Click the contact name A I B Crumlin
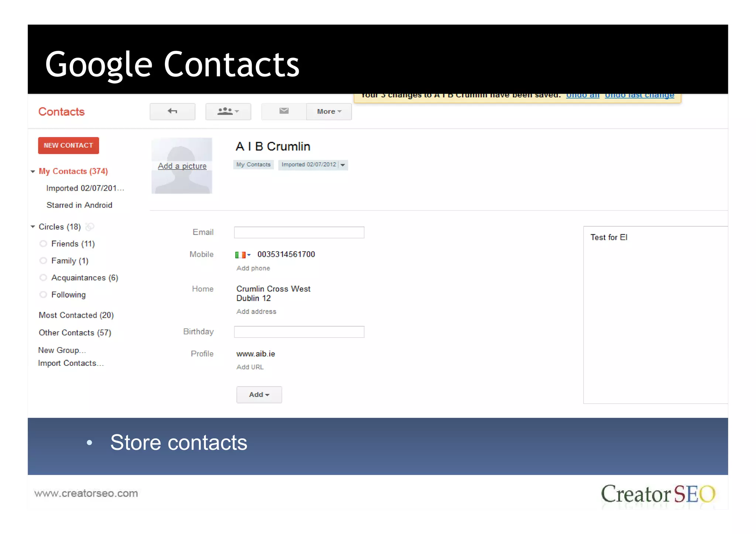This screenshot has height=534, width=756. [x=273, y=147]
